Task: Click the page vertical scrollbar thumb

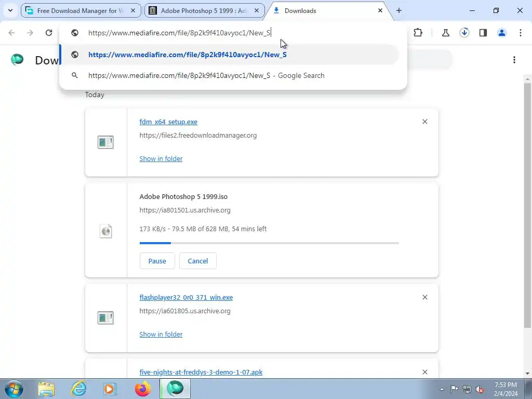Action: 527,205
